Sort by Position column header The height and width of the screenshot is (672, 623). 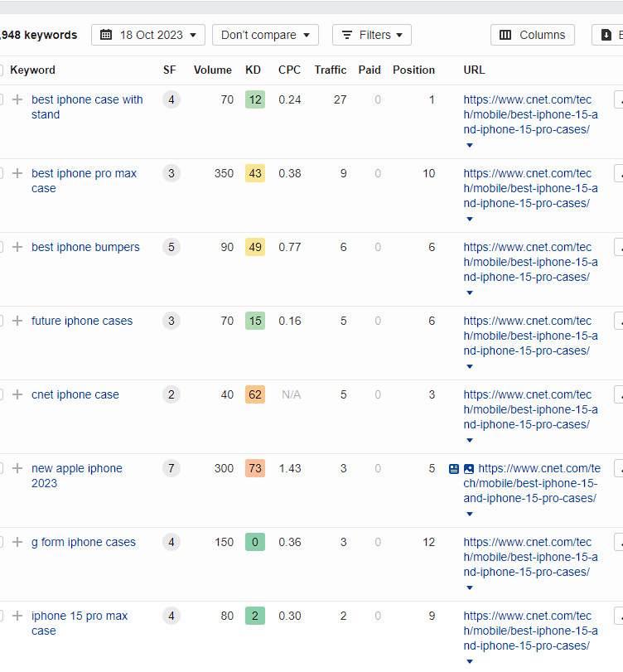(413, 70)
